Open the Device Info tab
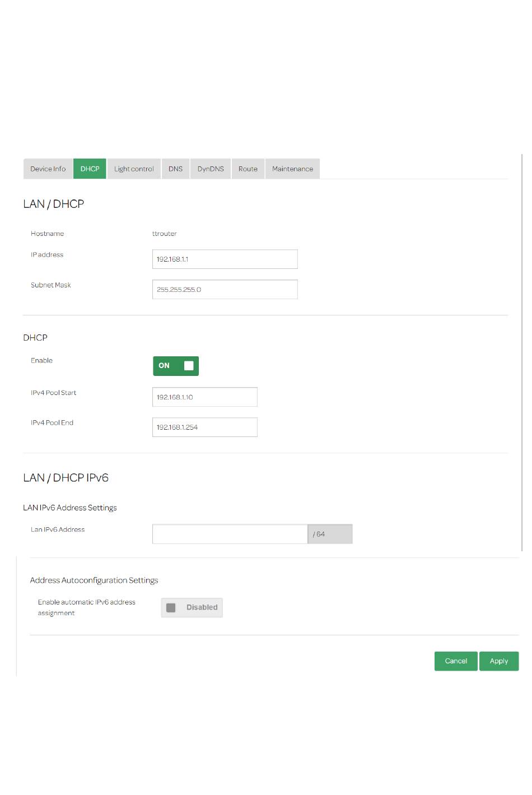Screen dimensions: 532x795 pyautogui.click(x=48, y=169)
